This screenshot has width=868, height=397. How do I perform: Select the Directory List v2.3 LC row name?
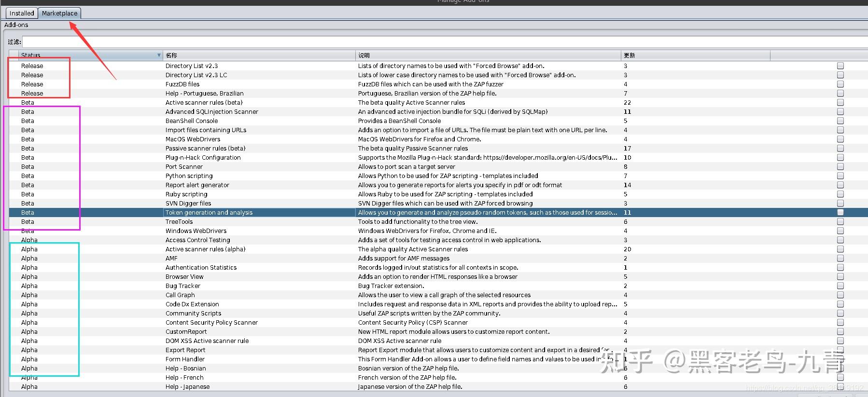(x=196, y=75)
